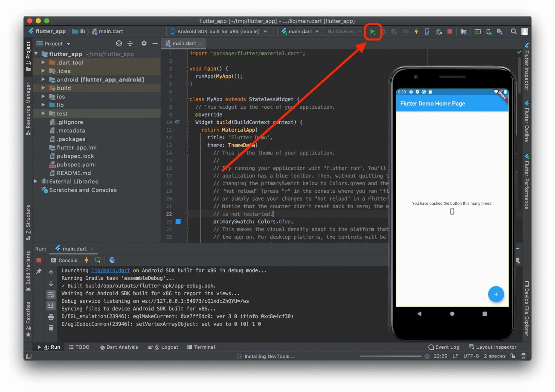Open device selector Android SDK built for x86
555x392 pixels.
coord(218,32)
